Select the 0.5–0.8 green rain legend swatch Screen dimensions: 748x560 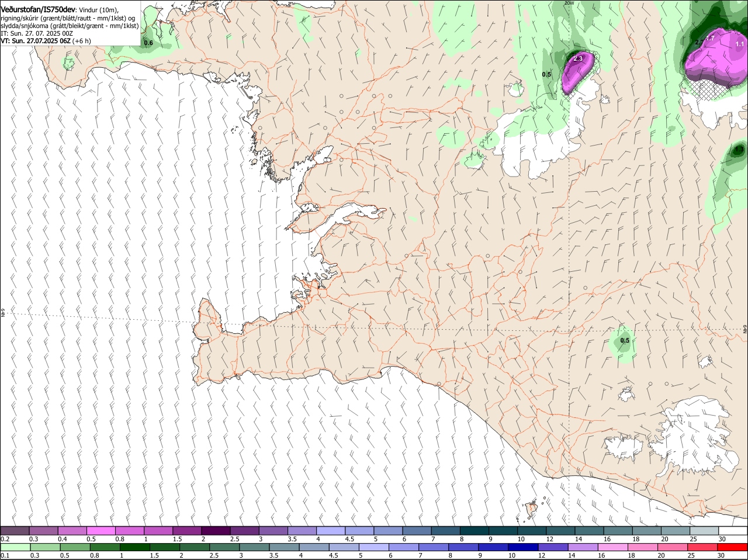[x=75, y=547]
